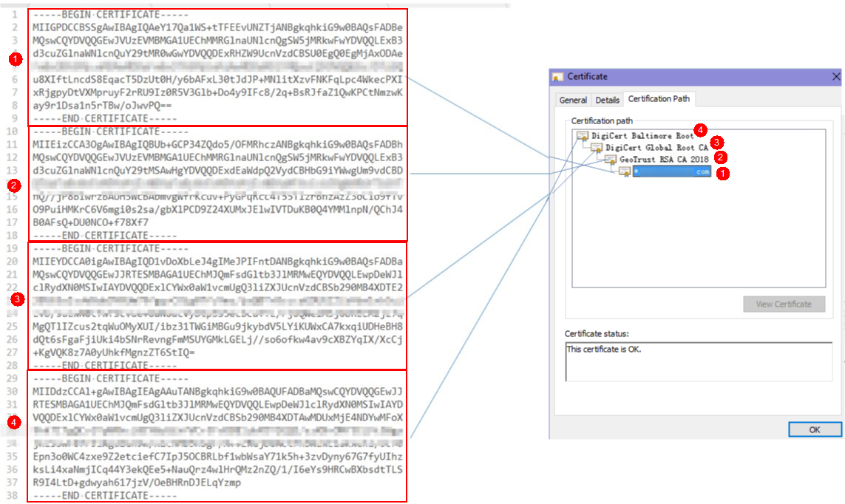Click line number 31 in the editor gutter
The image size is (845, 504).
tap(12, 404)
